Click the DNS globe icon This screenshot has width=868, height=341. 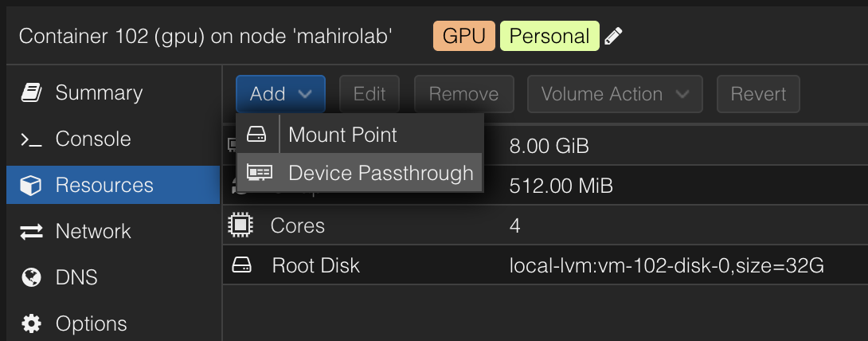(32, 276)
